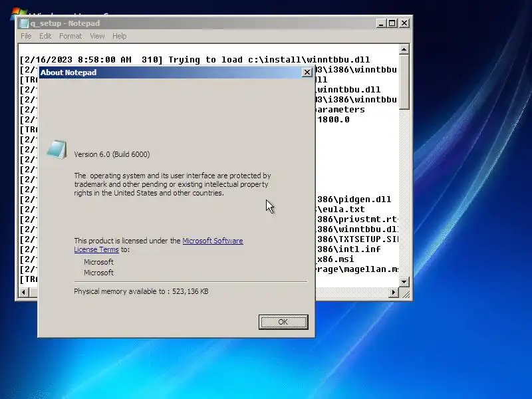Open the Edit menu in Notepad
Viewport: 532px width, 399px height.
point(45,36)
